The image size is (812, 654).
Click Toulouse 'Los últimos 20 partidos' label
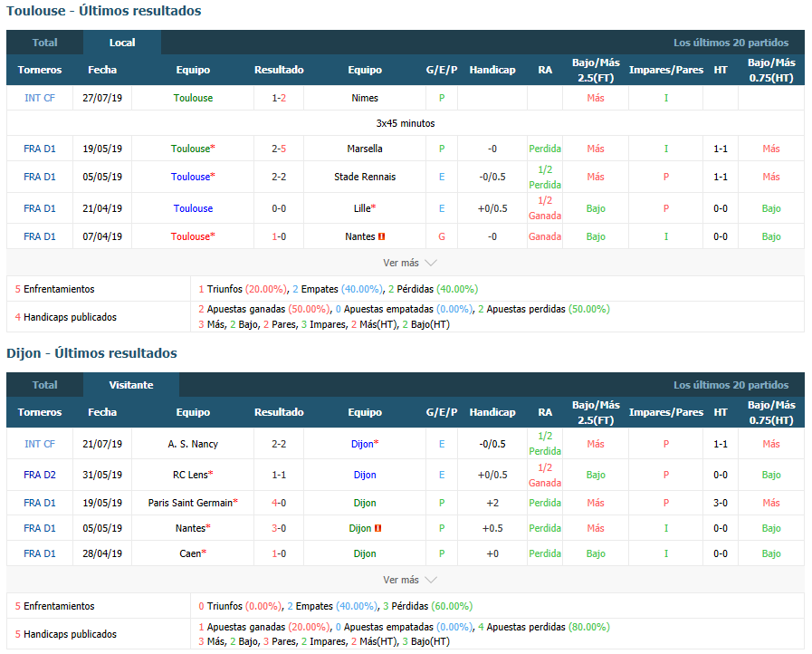click(731, 43)
